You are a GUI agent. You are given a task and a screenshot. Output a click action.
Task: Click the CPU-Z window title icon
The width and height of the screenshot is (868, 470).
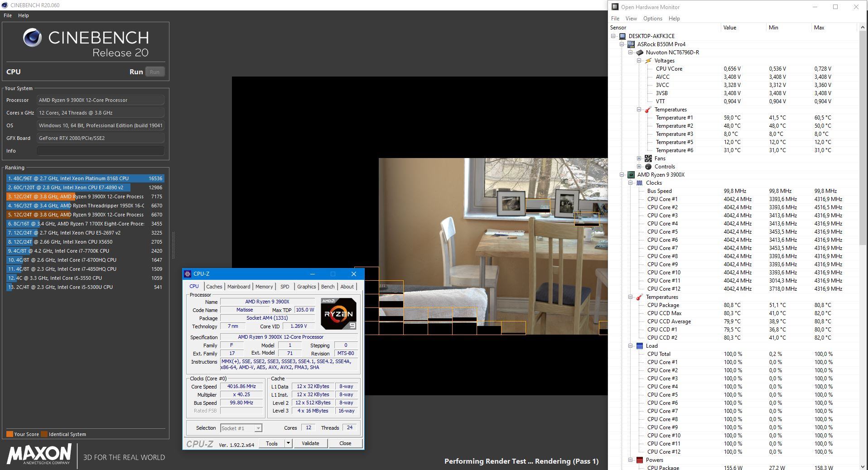point(188,274)
